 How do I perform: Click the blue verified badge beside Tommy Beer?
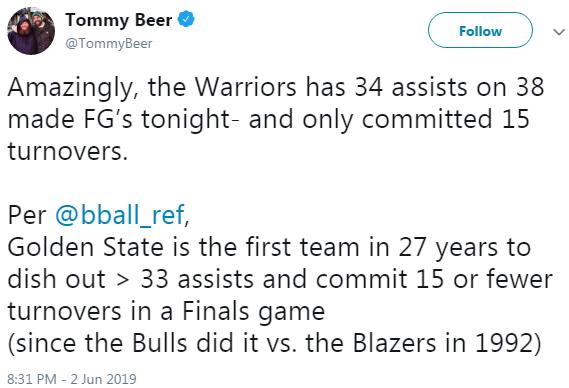(x=186, y=19)
